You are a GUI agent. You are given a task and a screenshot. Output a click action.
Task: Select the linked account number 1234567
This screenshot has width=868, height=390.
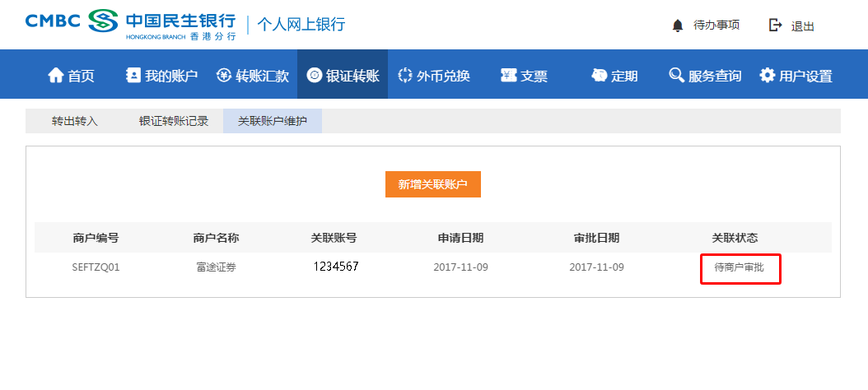[x=335, y=267]
